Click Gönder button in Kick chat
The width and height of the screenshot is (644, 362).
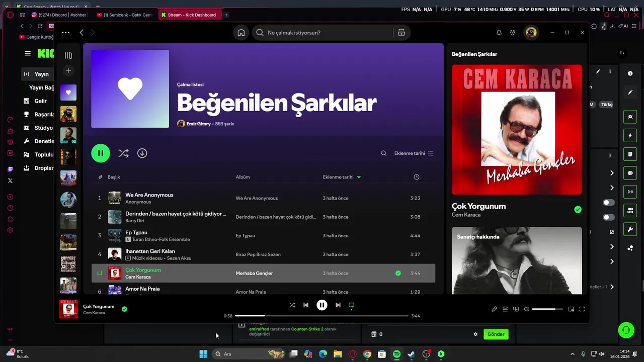pyautogui.click(x=496, y=334)
